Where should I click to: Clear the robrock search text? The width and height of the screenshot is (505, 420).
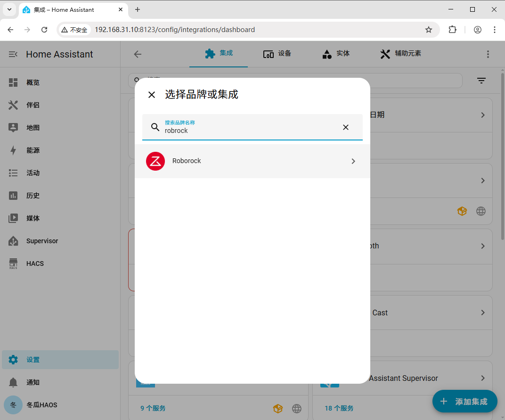(346, 127)
